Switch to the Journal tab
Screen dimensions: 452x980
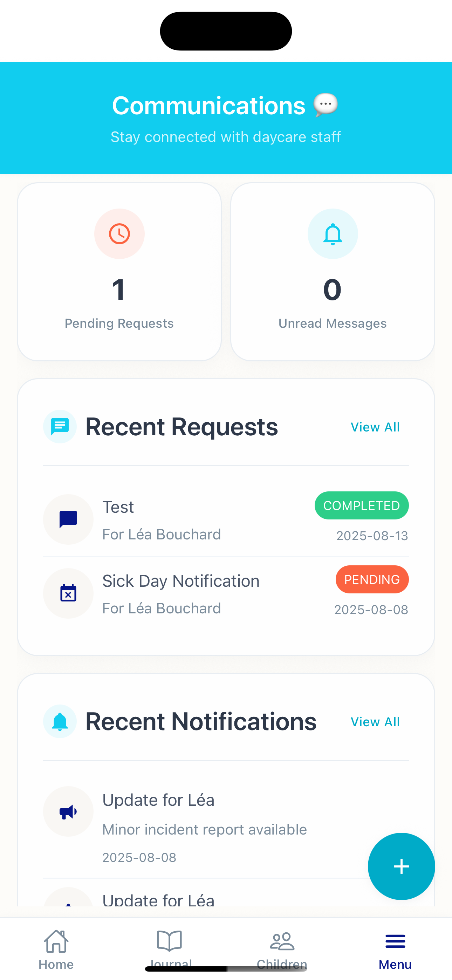[169, 947]
